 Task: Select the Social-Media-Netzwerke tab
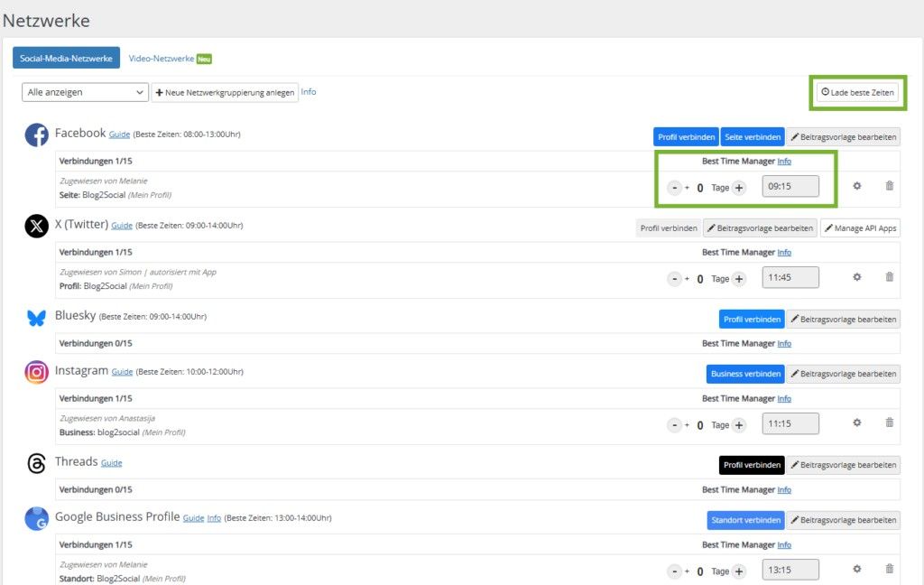click(66, 59)
